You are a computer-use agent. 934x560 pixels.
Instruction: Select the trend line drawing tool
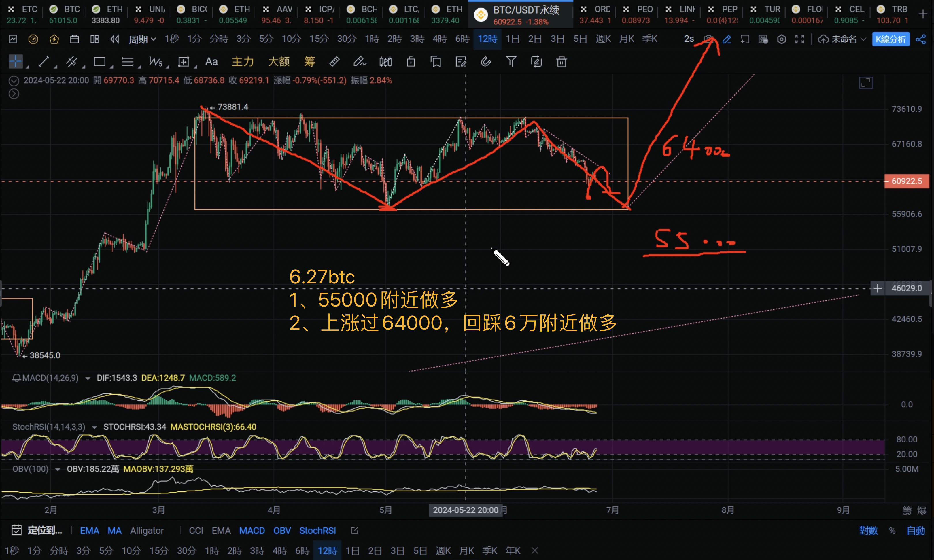pos(44,62)
